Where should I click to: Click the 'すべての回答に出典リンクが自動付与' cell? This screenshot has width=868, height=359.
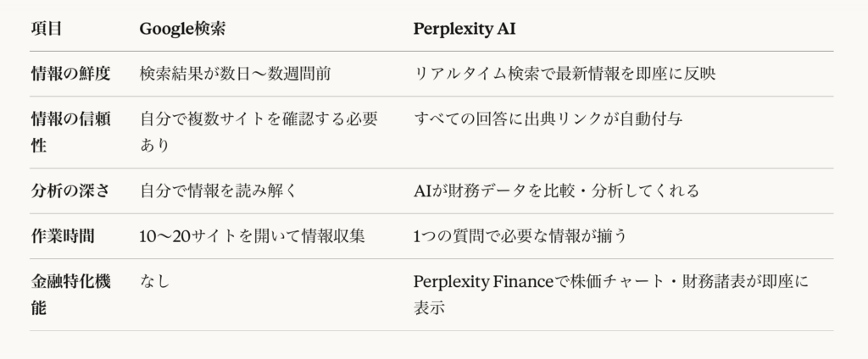[548, 119]
